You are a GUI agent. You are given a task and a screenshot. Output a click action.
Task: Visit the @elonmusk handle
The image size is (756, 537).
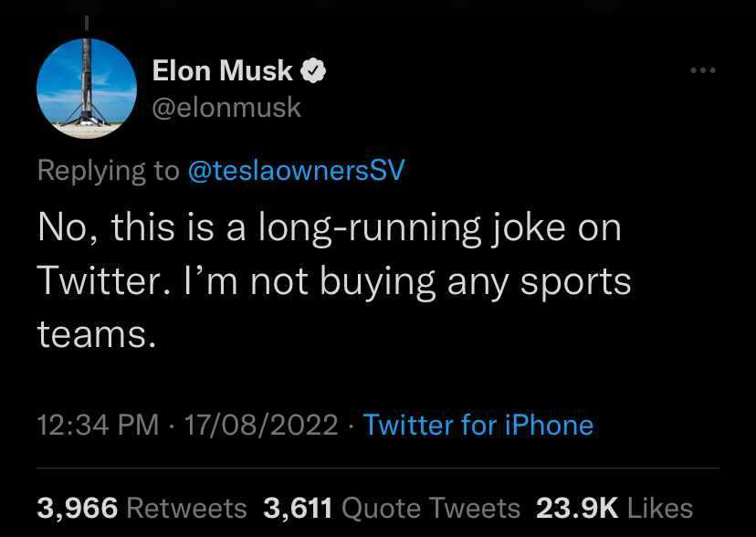[x=226, y=108]
